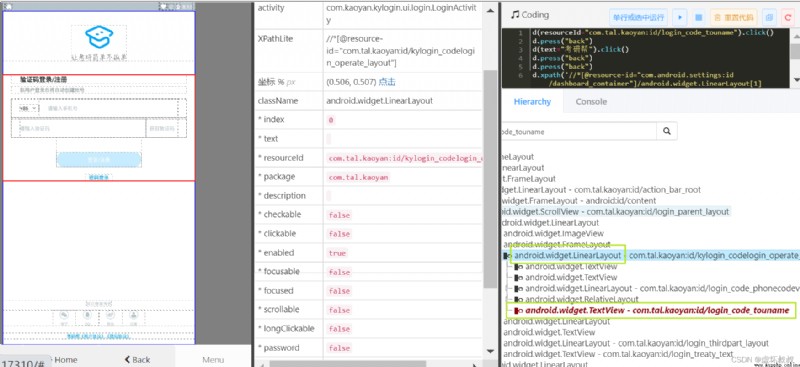The width and height of the screenshot is (800, 367).
Task: Click the verification code field in preview
Action: [x=82, y=129]
